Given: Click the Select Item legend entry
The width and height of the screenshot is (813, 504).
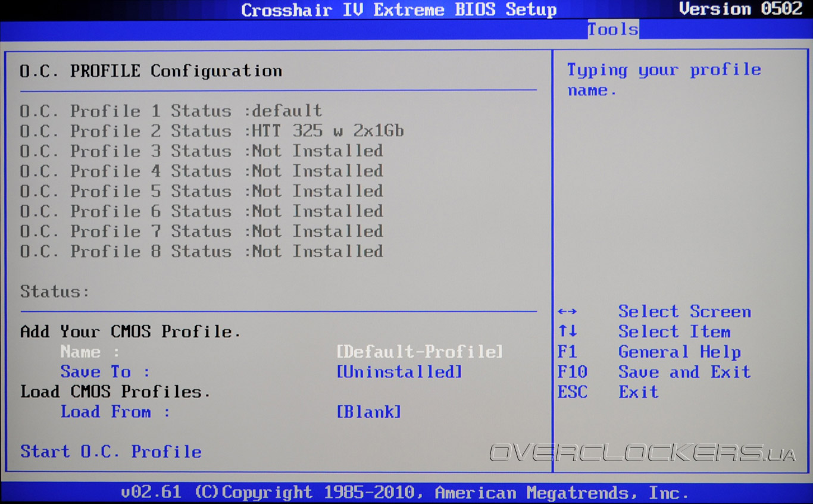Looking at the screenshot, I should point(674,331).
